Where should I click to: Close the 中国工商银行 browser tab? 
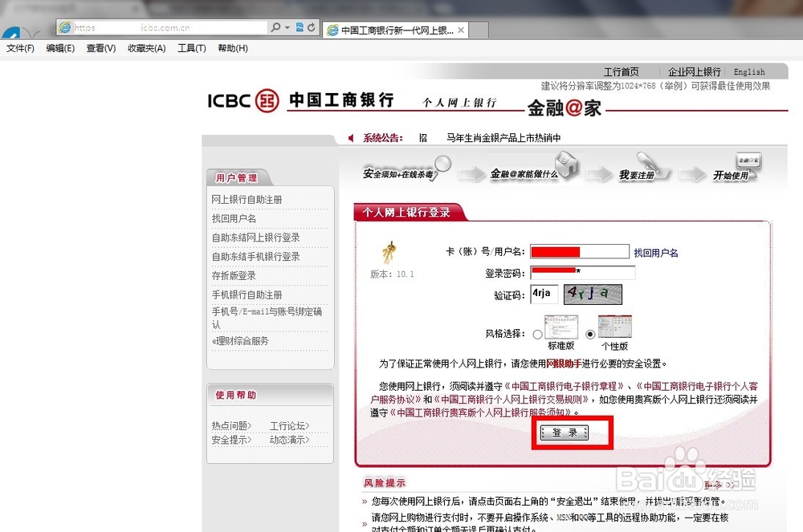pyautogui.click(x=460, y=30)
